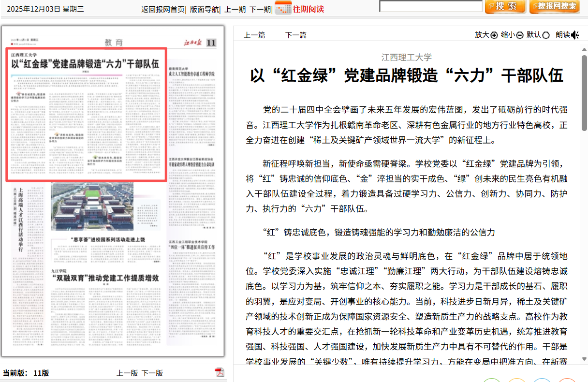Image resolution: width=588 pixels, height=382 pixels.
Task: Open 返回报网首页 link
Action: coord(162,9)
